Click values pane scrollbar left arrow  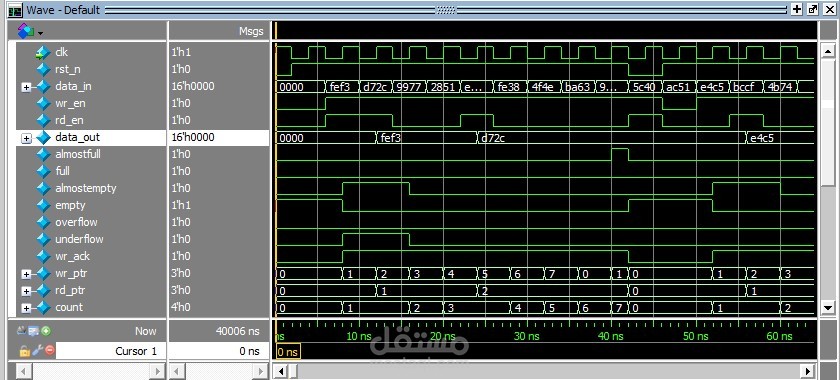(178, 371)
